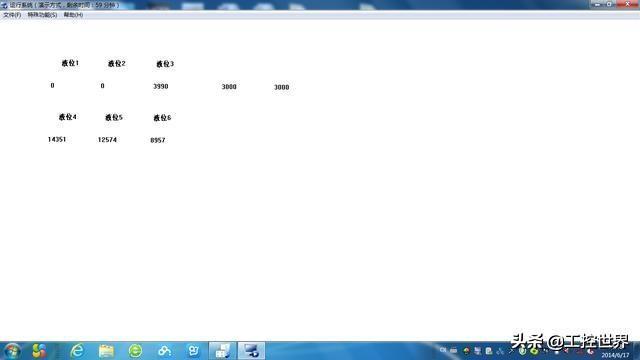Screen dimensions: 640x360
Task: Click the colorful round tray icon
Action: click(466, 351)
